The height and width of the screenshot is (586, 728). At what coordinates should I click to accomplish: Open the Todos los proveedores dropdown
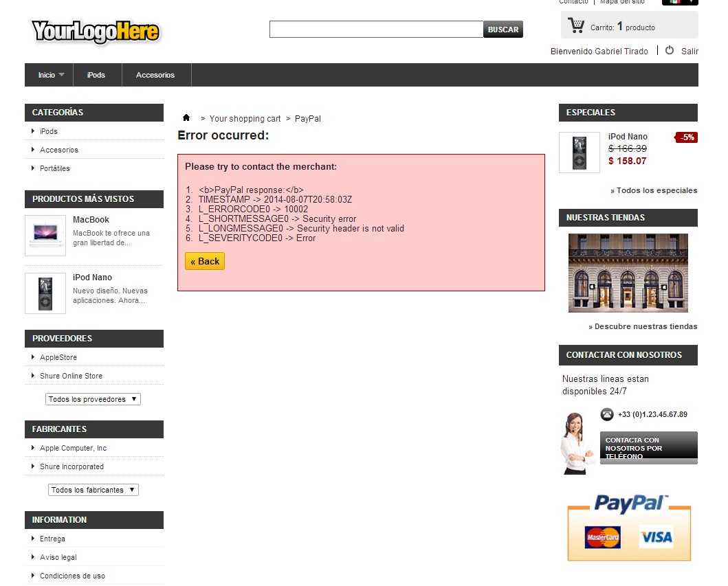point(93,399)
